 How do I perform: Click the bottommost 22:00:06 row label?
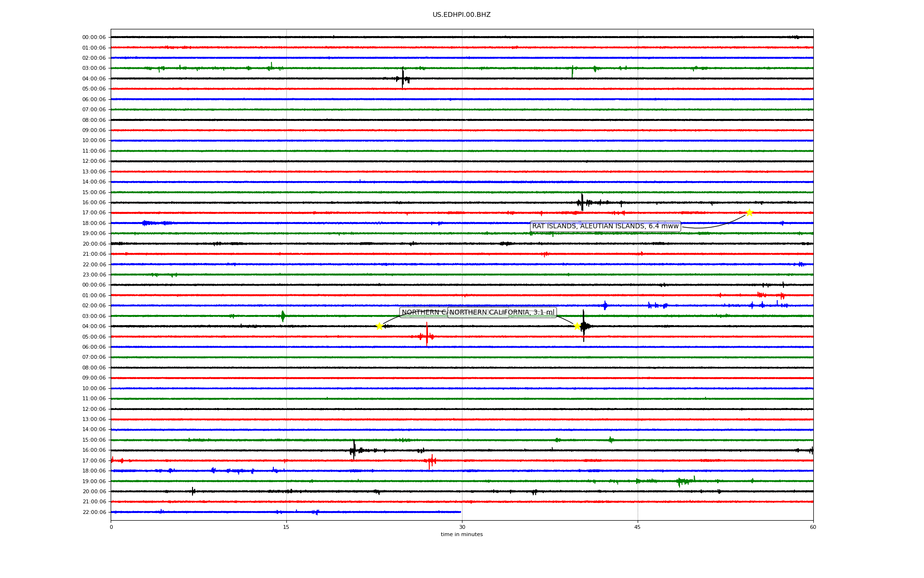point(94,512)
